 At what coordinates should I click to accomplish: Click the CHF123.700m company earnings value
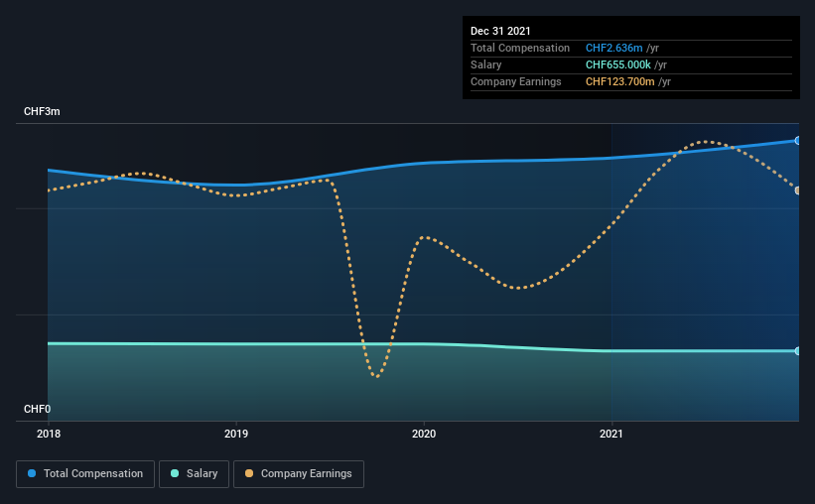pos(620,81)
